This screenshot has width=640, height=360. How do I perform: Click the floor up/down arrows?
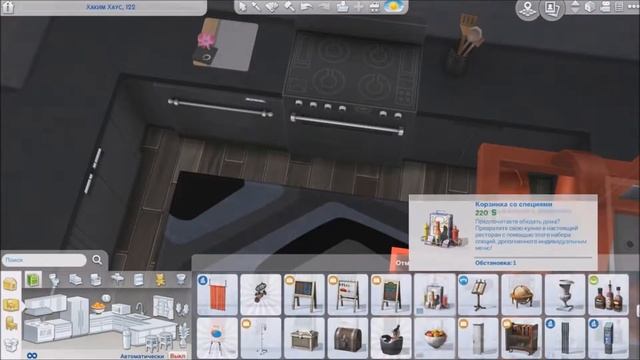tap(575, 7)
